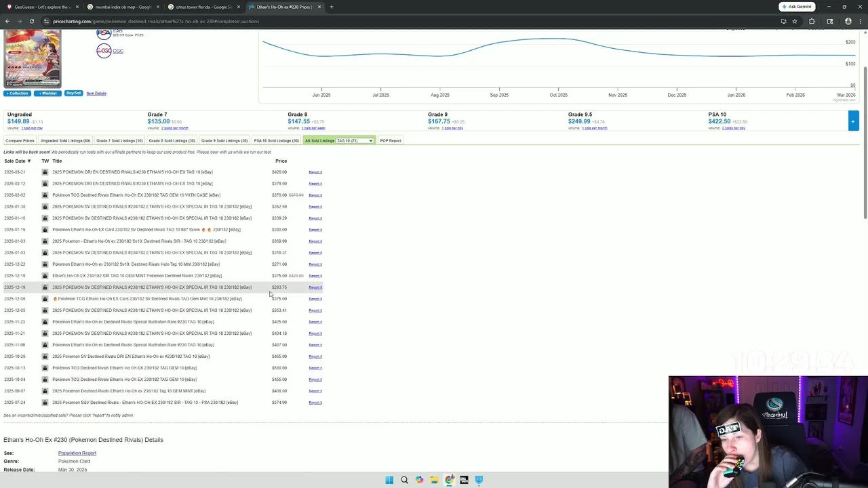This screenshot has width=868, height=488.
Task: Open a new browser tab
Action: [331, 7]
